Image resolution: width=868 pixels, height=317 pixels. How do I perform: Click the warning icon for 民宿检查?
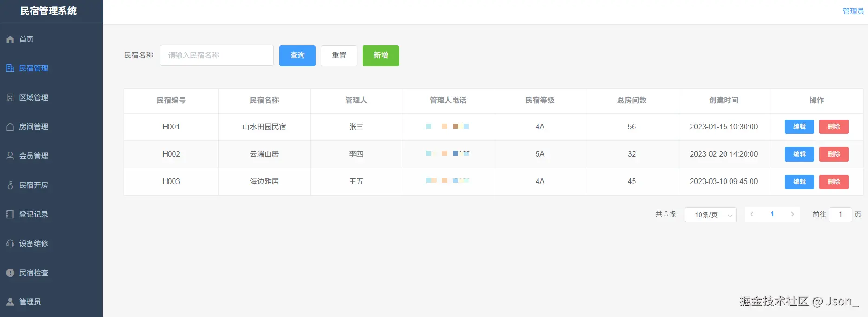[10, 273]
